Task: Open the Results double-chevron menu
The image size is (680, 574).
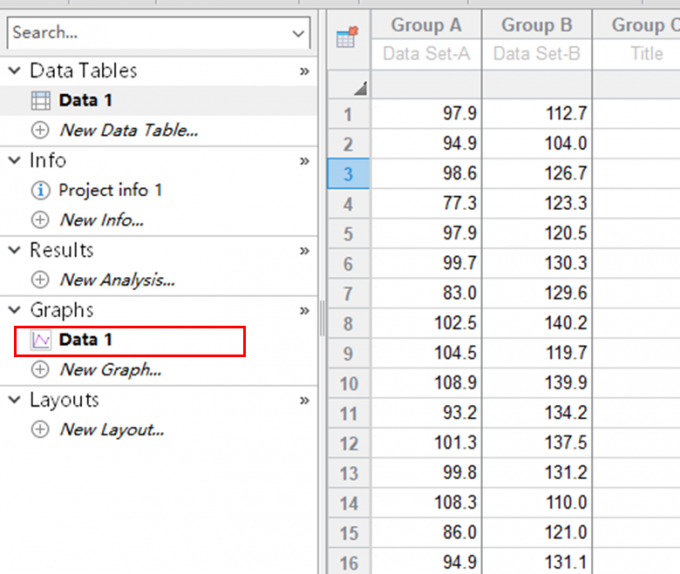Action: tap(304, 251)
